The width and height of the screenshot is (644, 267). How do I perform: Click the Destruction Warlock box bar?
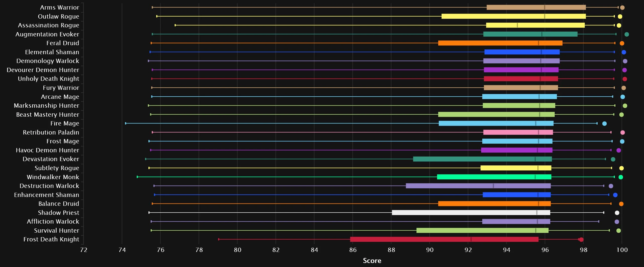click(478, 186)
